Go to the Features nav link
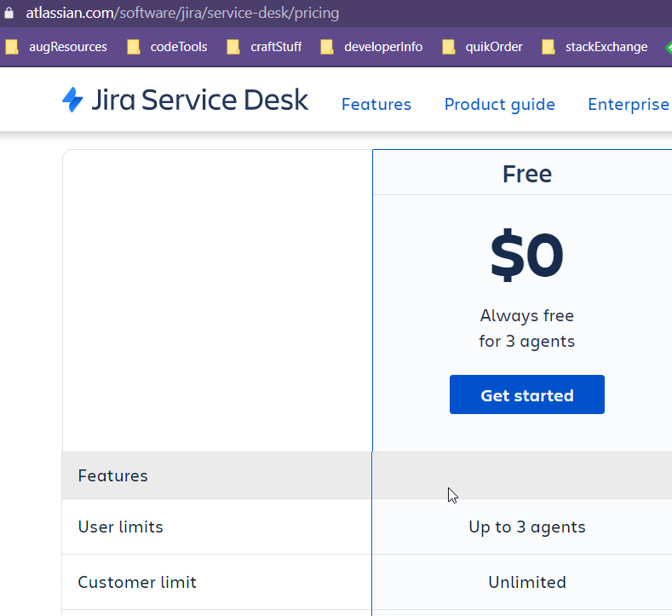The image size is (672, 616). pos(376,104)
